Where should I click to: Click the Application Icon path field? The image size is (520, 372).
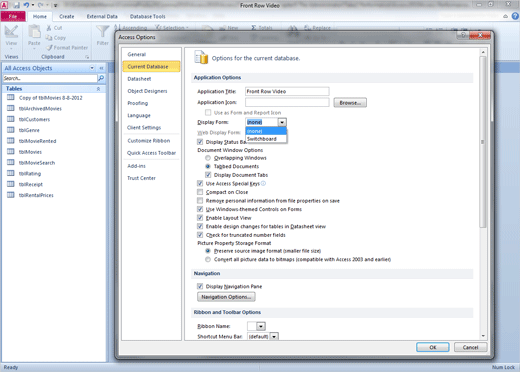coord(287,102)
